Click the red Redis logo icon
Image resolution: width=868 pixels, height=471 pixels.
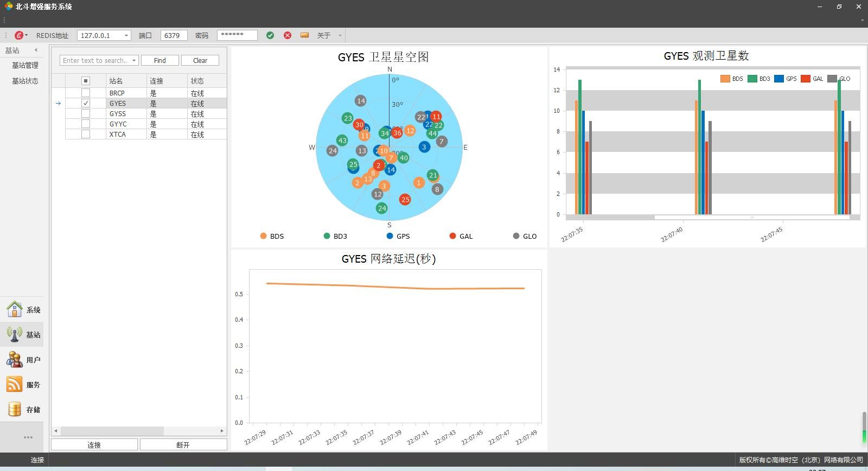[x=19, y=35]
